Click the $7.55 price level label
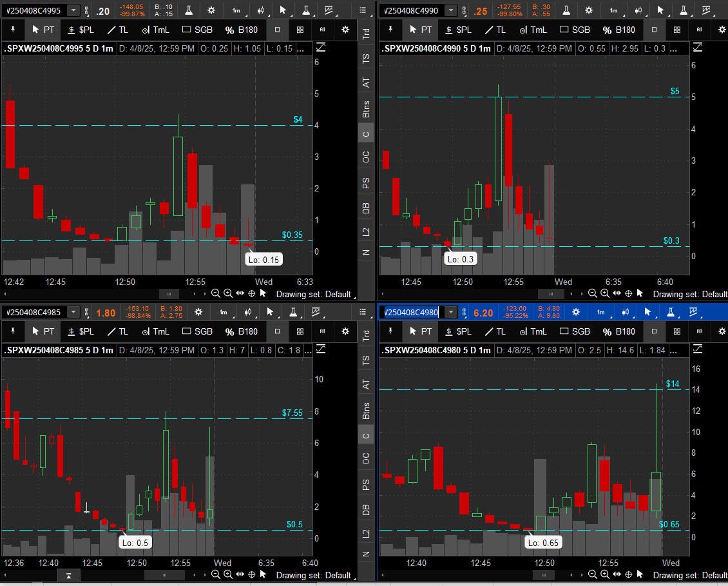The height and width of the screenshot is (586, 728). click(292, 413)
